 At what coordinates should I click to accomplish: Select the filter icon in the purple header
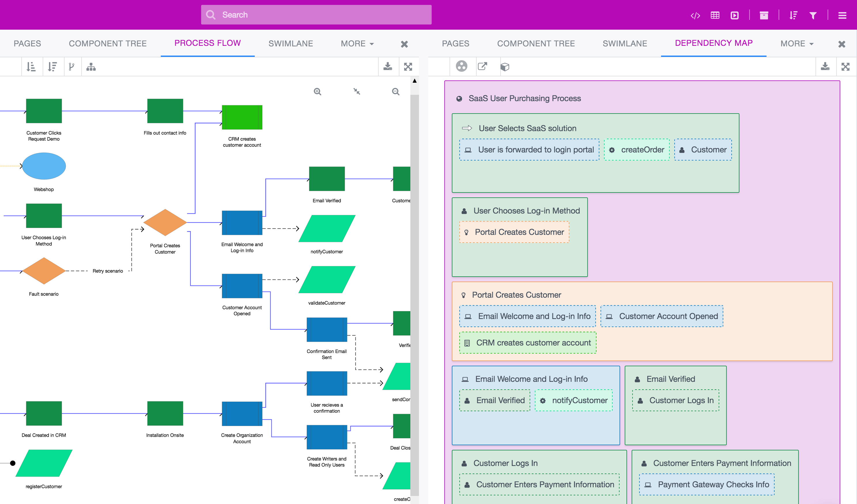click(813, 15)
